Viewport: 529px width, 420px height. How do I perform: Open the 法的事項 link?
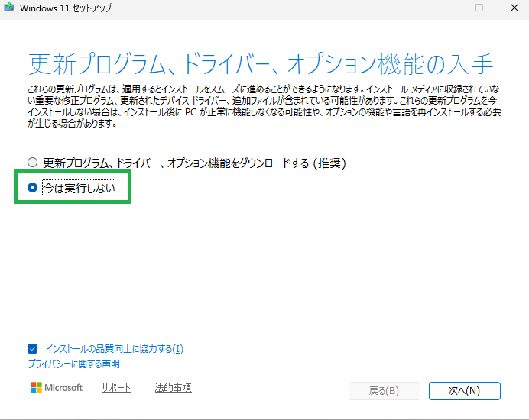coord(173,388)
